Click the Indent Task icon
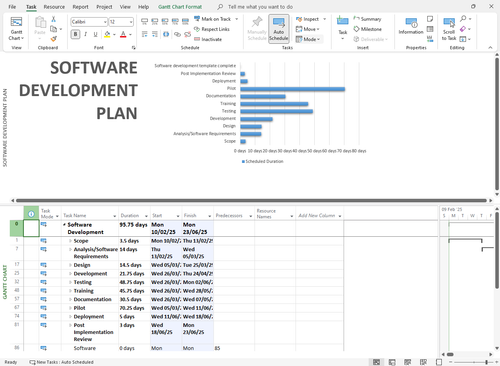 [155, 34]
